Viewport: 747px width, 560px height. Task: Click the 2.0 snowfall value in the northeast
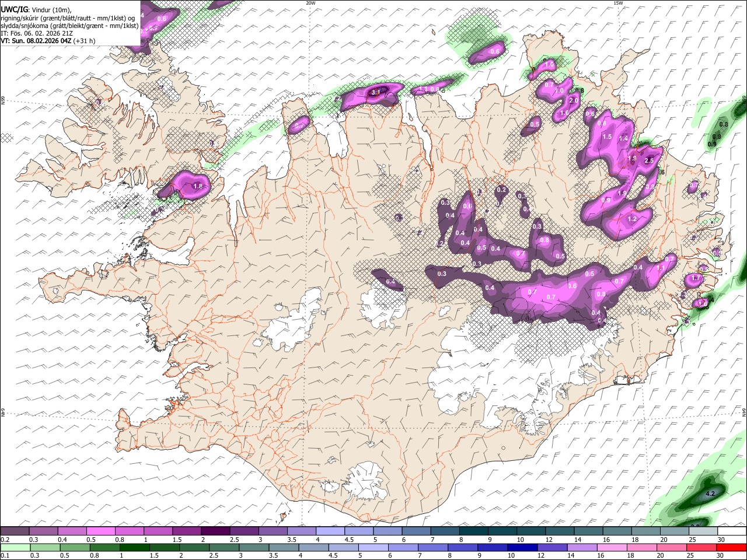tap(574, 101)
